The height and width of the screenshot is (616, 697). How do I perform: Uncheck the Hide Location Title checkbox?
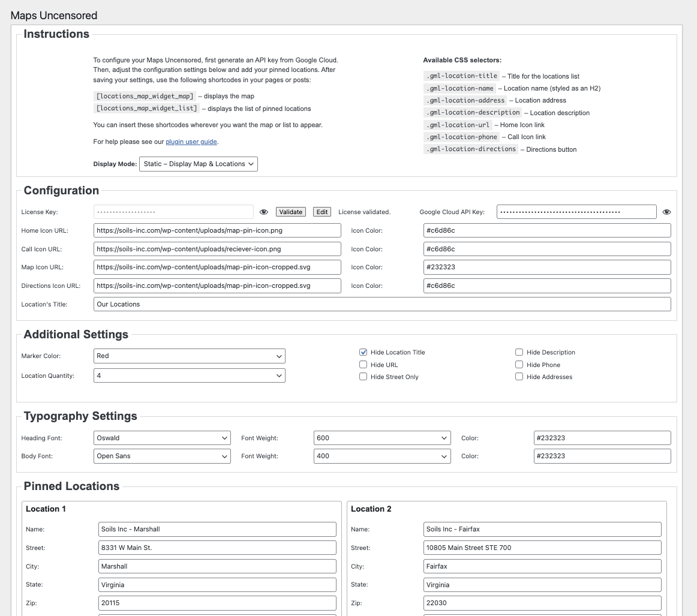tap(363, 352)
